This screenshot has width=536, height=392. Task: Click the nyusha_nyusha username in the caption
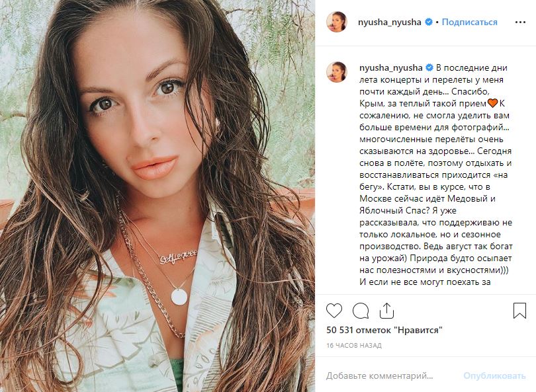point(390,67)
